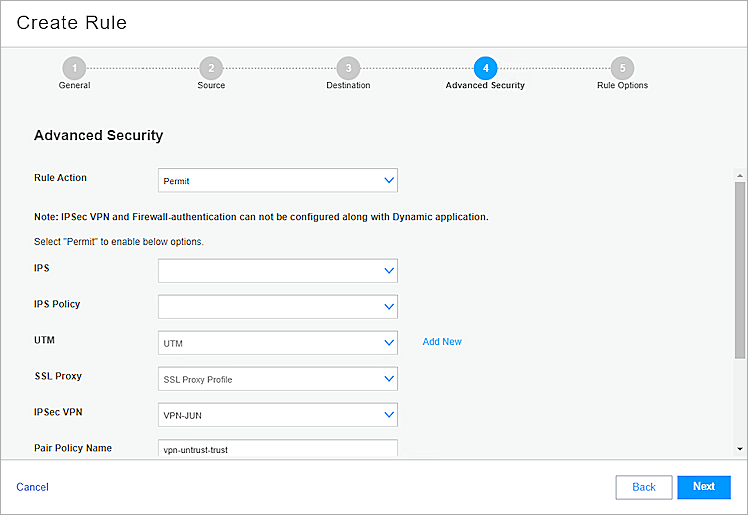Viewport: 748px width, 515px height.
Task: Go to wizard step 2 Source
Action: (211, 68)
